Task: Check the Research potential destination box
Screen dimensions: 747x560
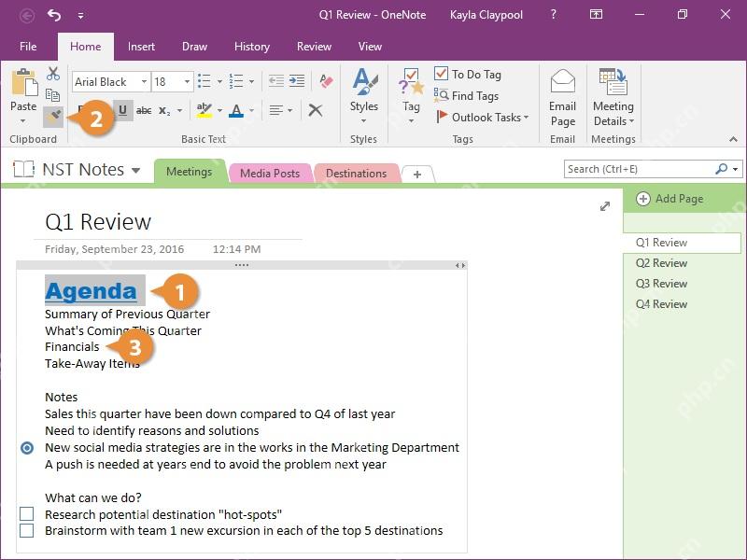Action: click(27, 514)
